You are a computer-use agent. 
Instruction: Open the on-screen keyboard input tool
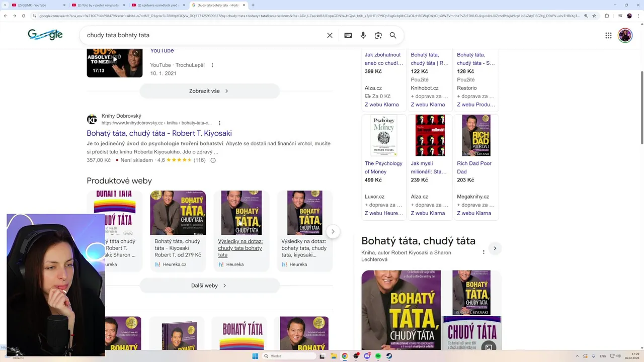(348, 35)
